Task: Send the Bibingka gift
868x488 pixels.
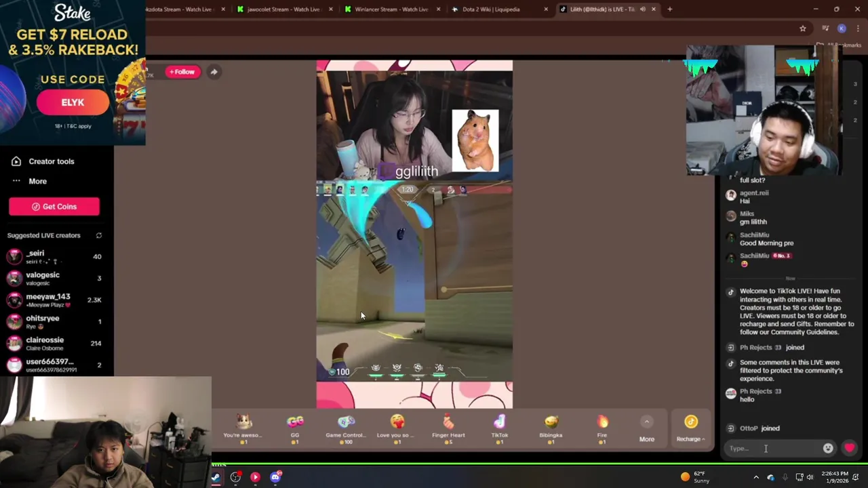Action: 551,429
